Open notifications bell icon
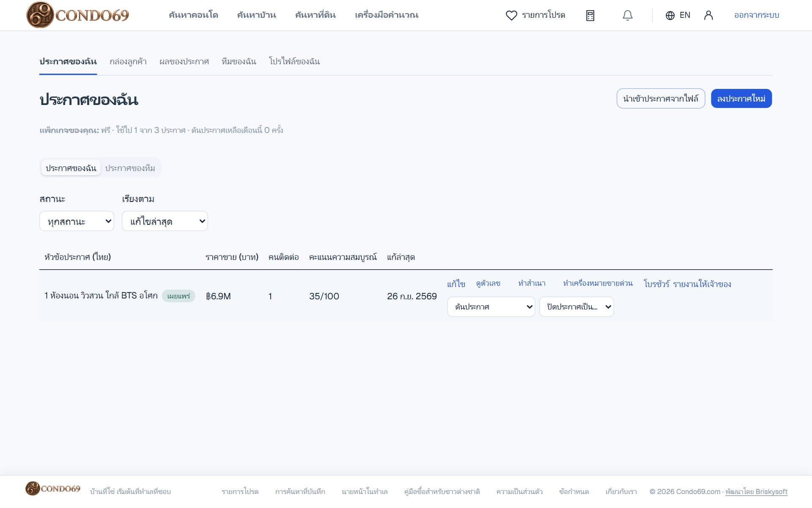 tap(628, 16)
